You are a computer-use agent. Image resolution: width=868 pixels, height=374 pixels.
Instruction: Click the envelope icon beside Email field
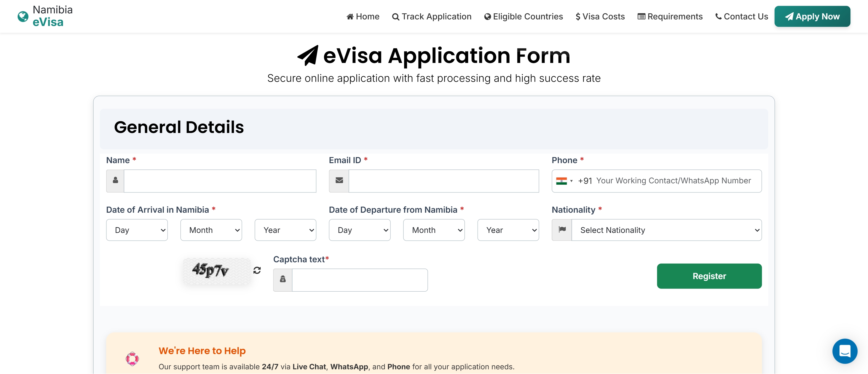[339, 181]
